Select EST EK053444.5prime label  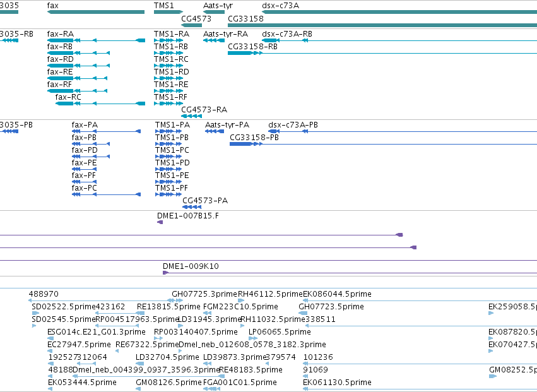tap(82, 383)
